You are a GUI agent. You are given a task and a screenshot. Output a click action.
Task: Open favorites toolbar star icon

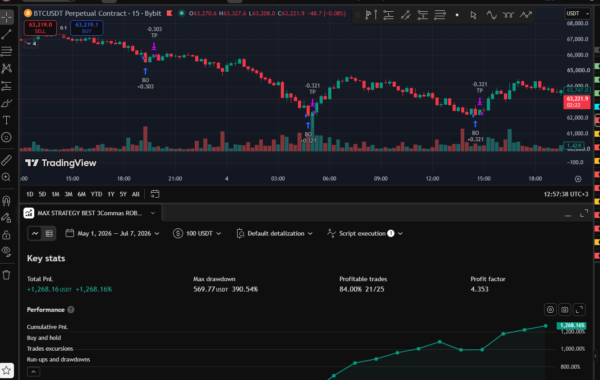tap(7, 370)
